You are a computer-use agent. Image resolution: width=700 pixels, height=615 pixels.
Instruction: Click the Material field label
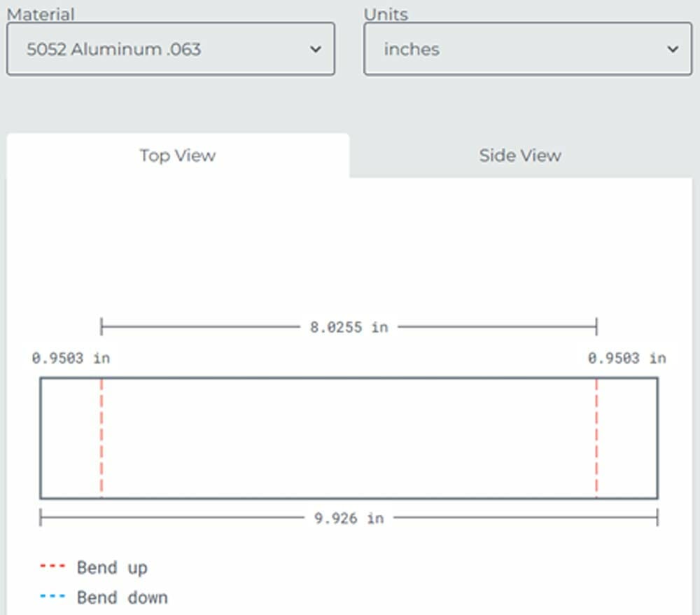pos(41,14)
